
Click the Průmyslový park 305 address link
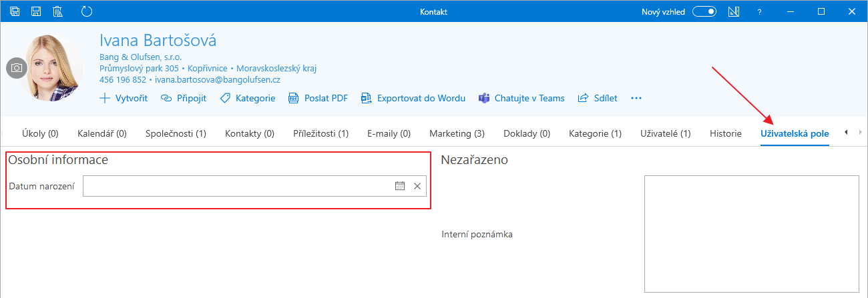pyautogui.click(x=139, y=68)
